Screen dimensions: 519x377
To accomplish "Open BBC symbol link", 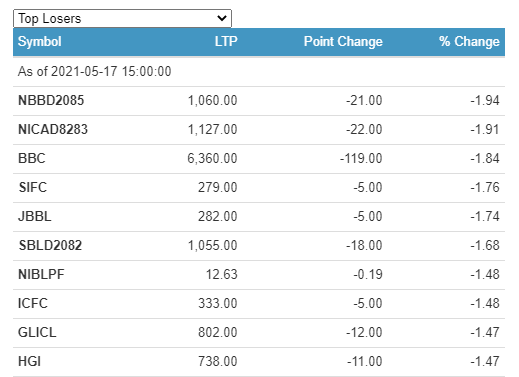I will (x=32, y=158).
